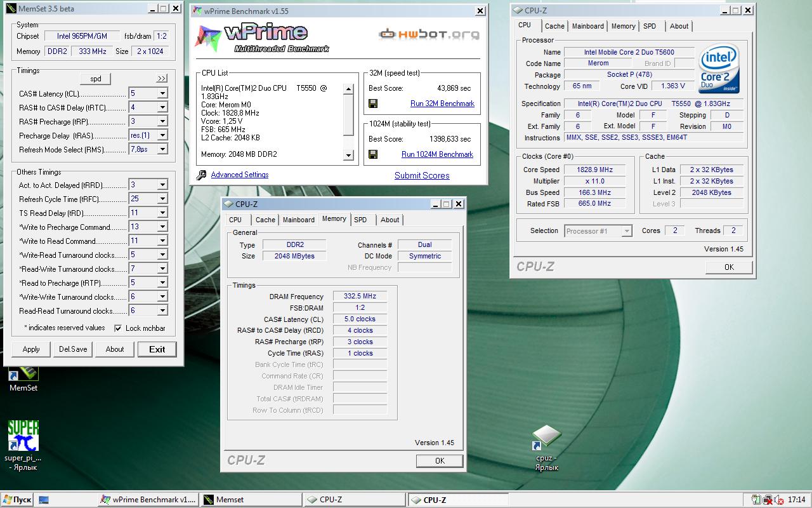
Task: Click the Apply button in MemSet
Action: tap(31, 349)
